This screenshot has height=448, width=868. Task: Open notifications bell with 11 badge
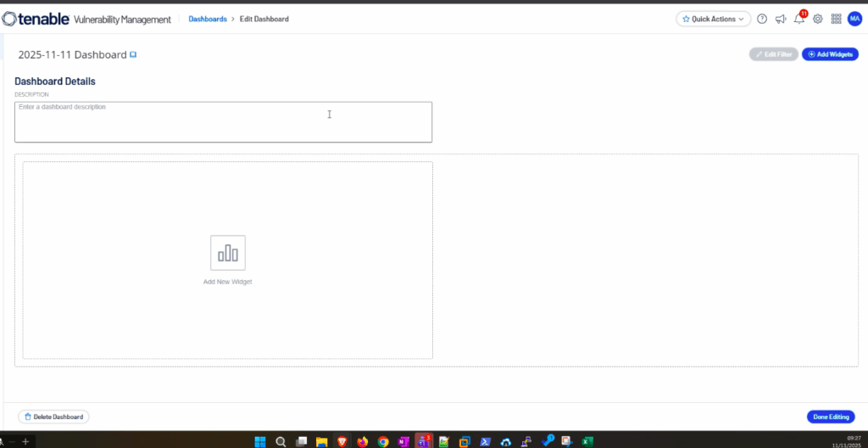point(799,19)
